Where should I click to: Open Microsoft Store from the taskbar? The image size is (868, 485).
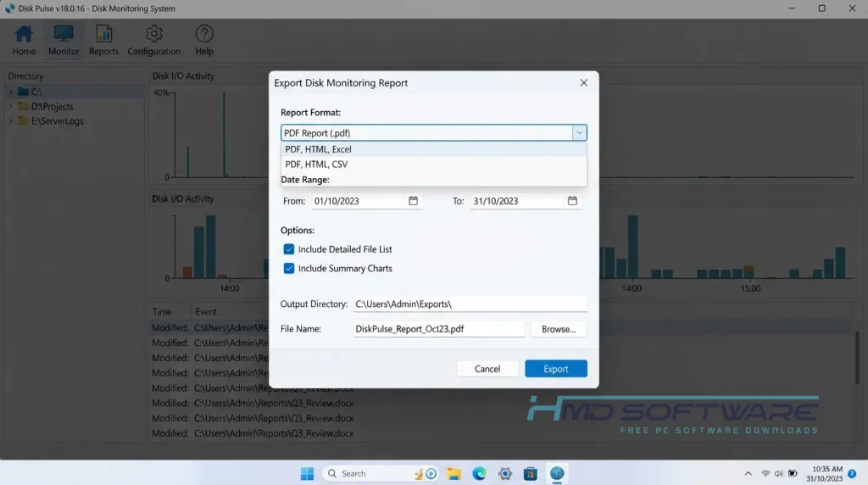pos(531,473)
